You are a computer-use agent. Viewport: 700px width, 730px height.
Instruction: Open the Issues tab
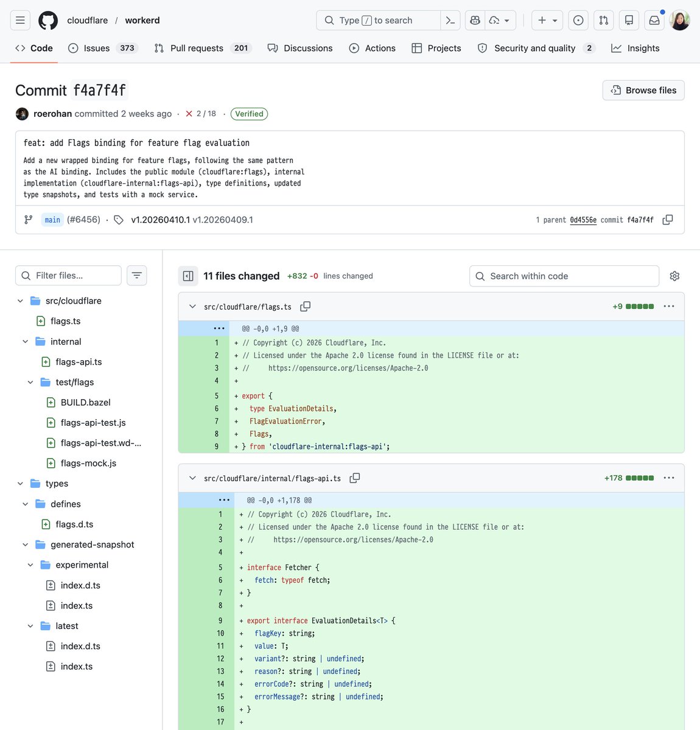tap(103, 48)
